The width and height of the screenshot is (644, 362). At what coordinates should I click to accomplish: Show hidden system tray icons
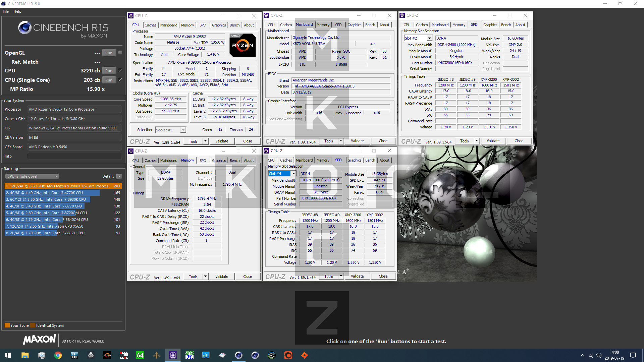[x=583, y=355]
